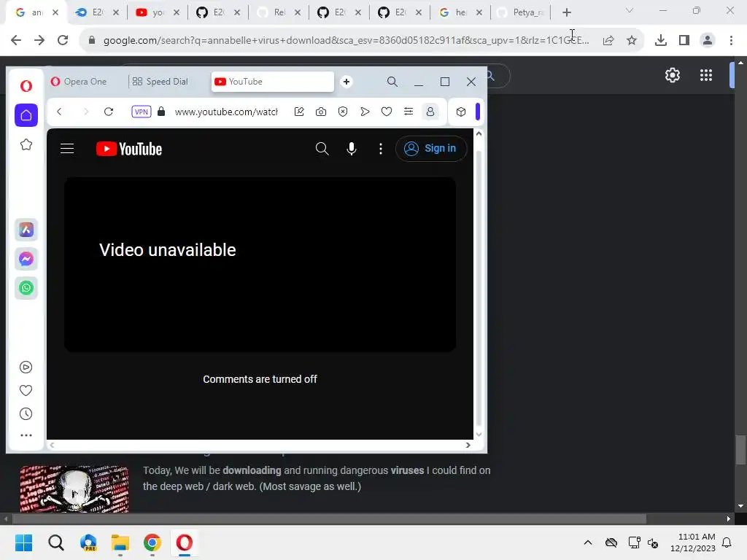Click YouTube logo home link
The image size is (747, 560).
129,149
